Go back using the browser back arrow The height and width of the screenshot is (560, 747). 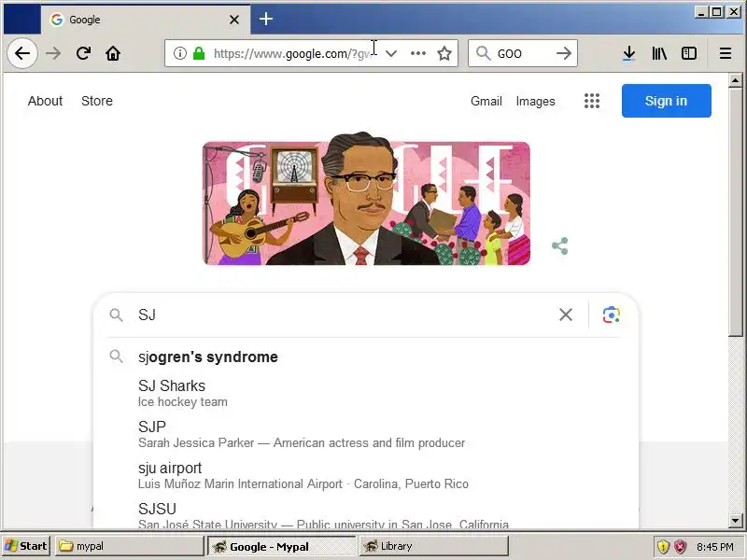coord(22,53)
